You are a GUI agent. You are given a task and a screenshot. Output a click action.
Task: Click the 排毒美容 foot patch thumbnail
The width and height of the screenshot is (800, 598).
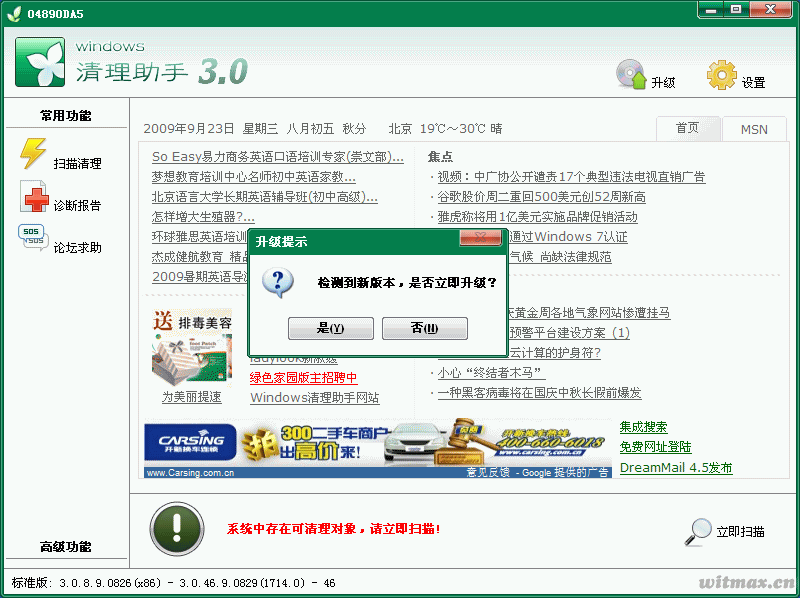(192, 347)
